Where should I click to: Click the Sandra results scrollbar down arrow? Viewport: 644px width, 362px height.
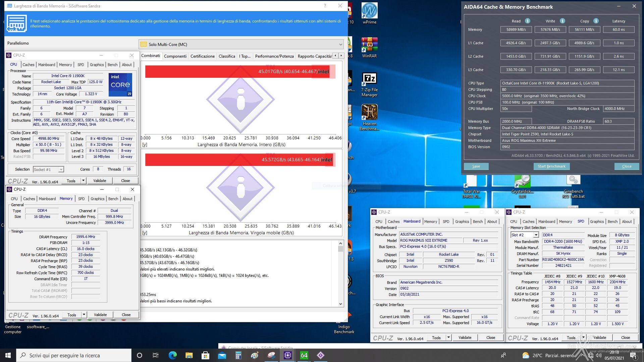click(x=340, y=304)
